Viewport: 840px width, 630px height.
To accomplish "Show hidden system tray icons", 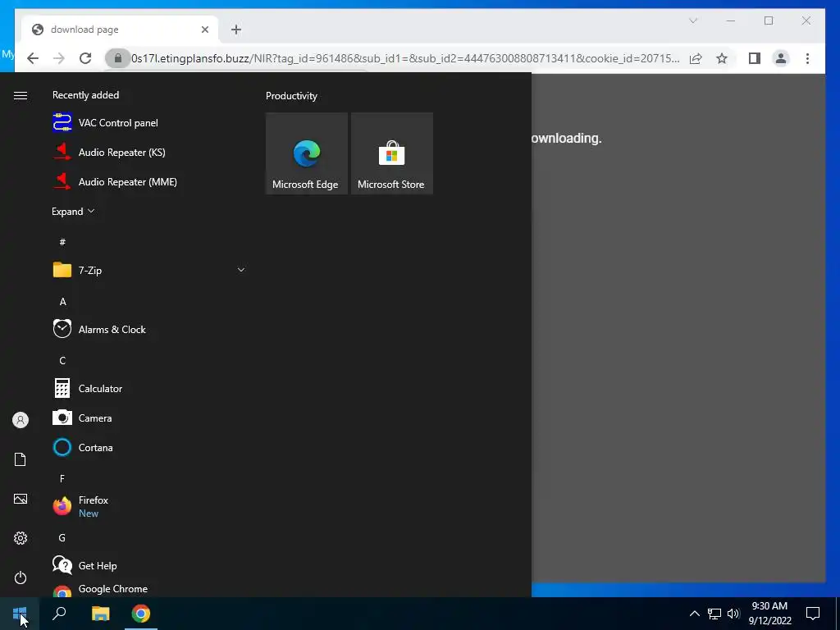I will coord(694,614).
